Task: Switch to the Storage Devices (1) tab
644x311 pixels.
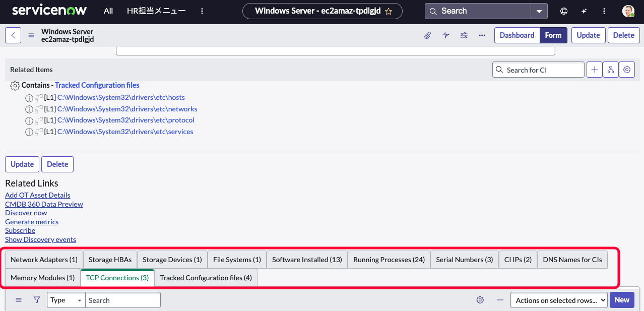Action: coord(172,260)
